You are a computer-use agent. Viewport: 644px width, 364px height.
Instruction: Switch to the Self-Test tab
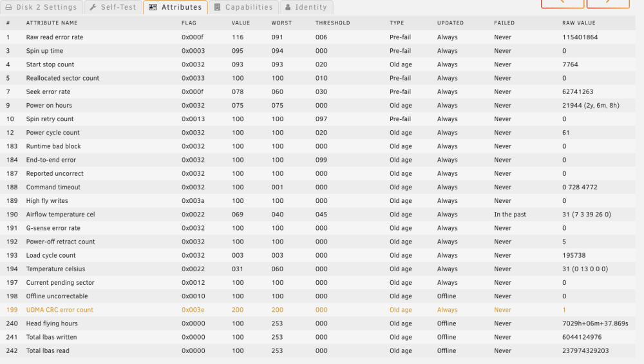coord(113,7)
